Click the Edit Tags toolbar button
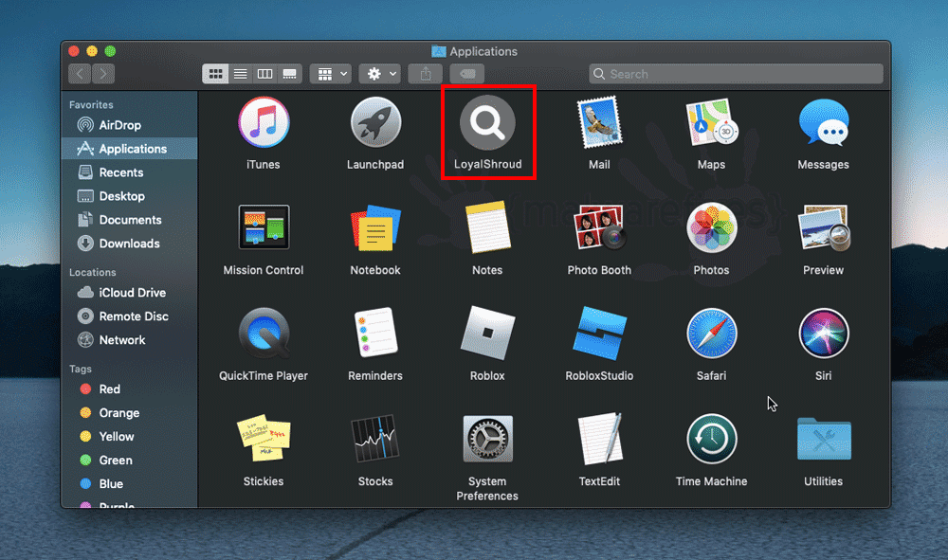Screen dimensions: 948x560 [x=467, y=74]
